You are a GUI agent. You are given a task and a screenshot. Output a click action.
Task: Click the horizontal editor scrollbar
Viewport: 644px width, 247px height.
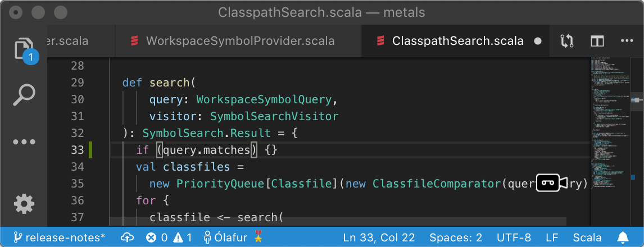click(338, 222)
